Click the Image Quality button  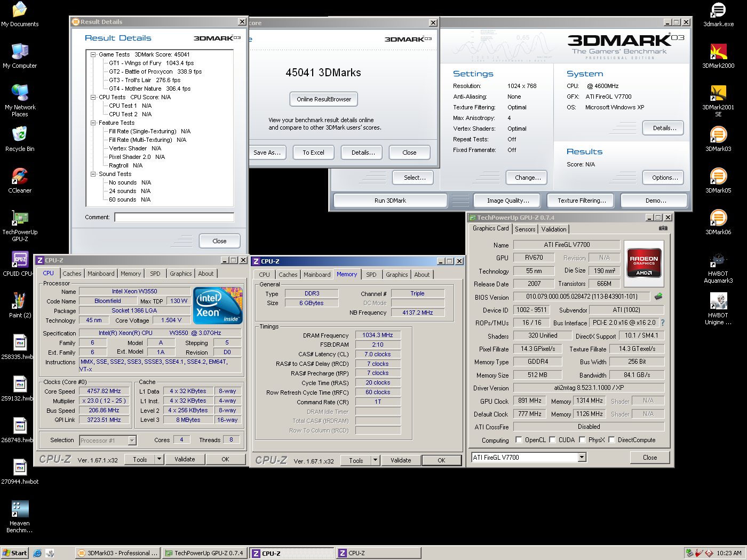(508, 201)
